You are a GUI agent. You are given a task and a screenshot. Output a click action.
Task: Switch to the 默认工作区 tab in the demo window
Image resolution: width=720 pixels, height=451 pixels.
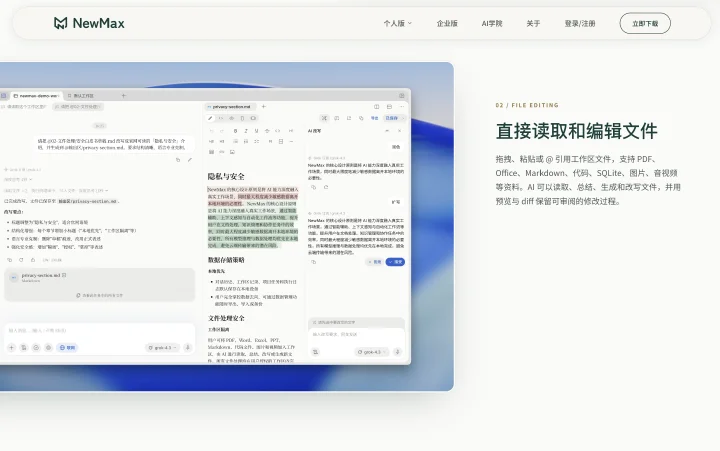81,96
